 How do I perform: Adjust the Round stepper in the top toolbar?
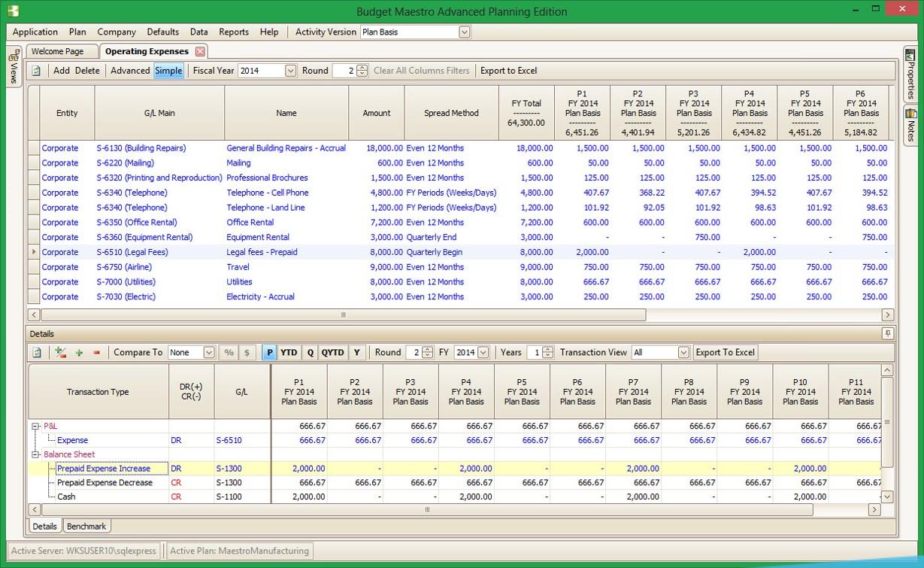pyautogui.click(x=362, y=71)
